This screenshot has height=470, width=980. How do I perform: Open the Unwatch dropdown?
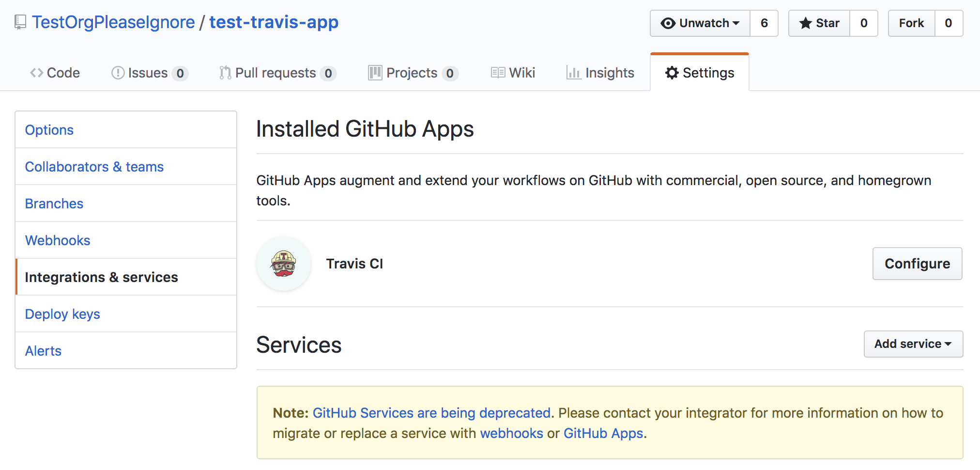(x=700, y=23)
